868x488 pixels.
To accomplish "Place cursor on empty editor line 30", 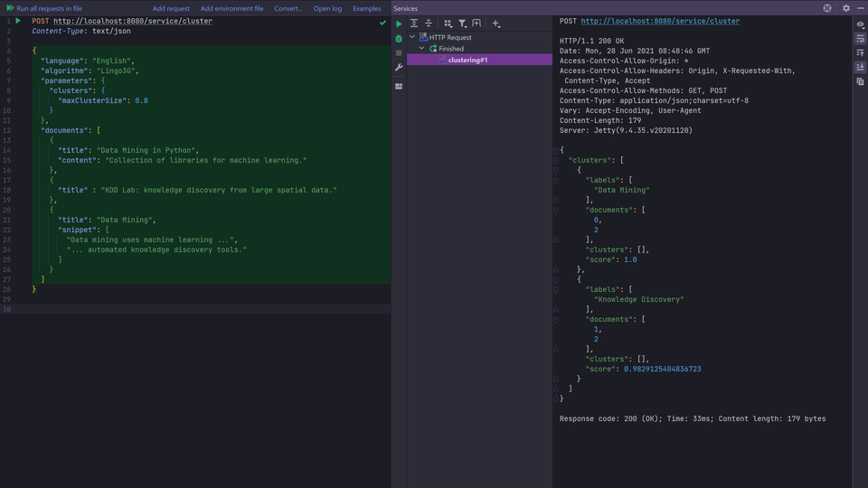I will point(195,309).
